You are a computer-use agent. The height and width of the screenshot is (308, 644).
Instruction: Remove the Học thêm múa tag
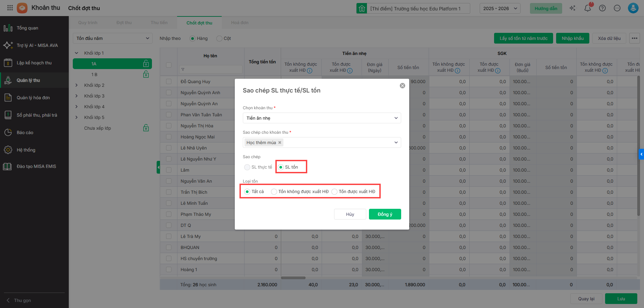(x=280, y=142)
